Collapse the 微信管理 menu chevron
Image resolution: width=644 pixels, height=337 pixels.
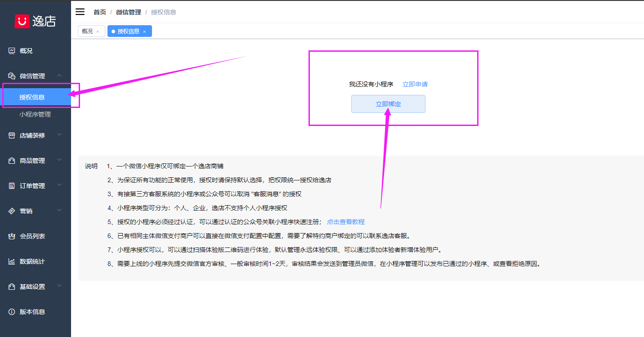(x=60, y=76)
